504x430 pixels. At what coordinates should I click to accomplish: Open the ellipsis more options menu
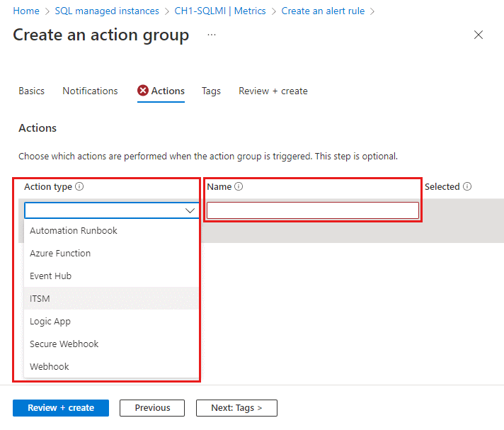[212, 35]
